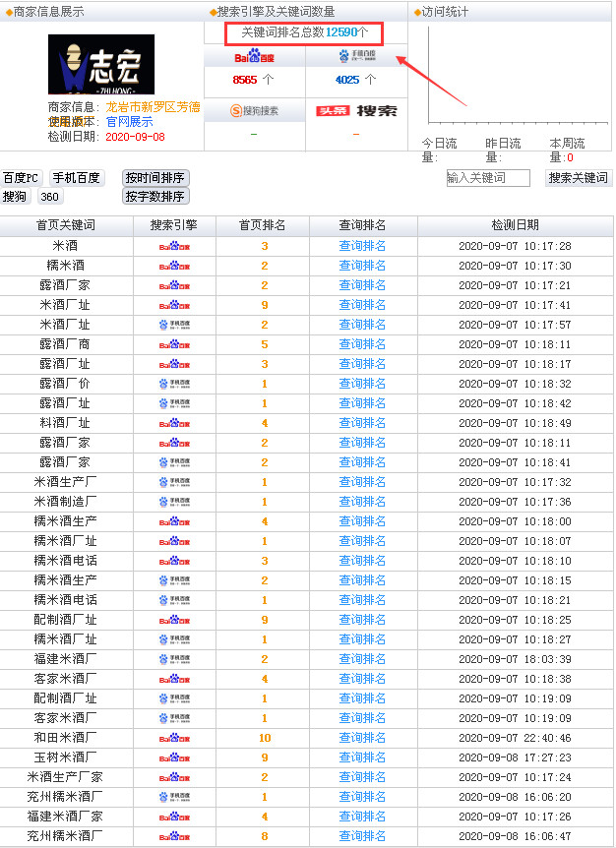Screen dimensions: 616x848
Task: Sort keywords with 按时间排序 button
Action: [154, 178]
